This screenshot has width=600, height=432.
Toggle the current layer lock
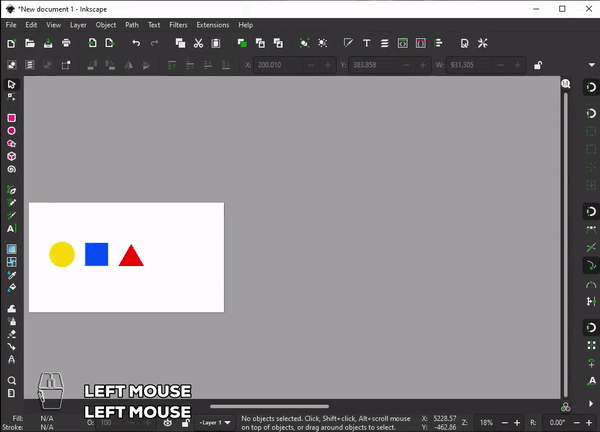pos(185,423)
